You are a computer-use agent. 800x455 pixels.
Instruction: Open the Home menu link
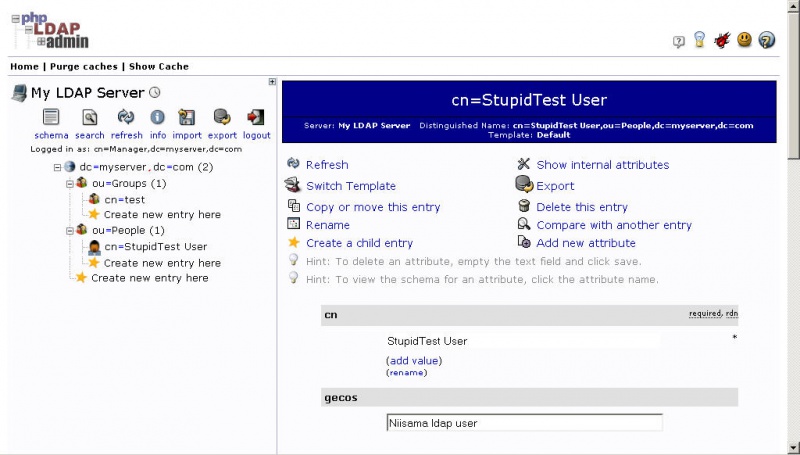coord(24,66)
